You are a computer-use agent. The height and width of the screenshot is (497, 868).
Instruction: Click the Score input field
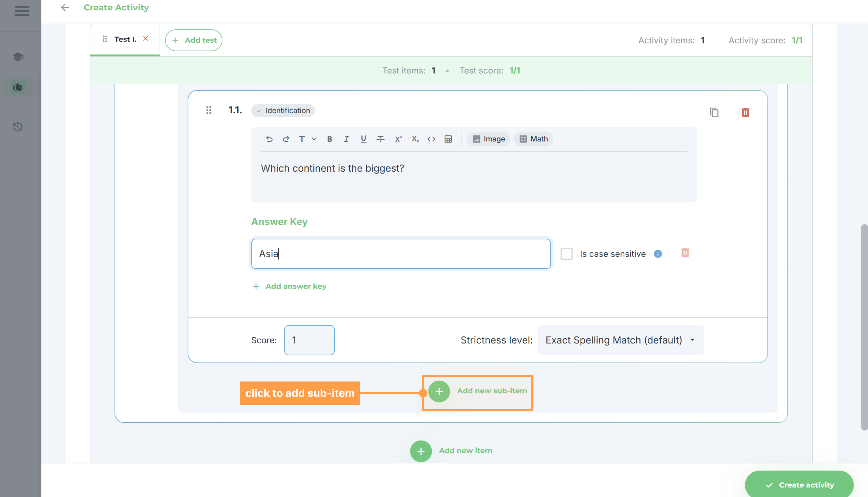(309, 340)
